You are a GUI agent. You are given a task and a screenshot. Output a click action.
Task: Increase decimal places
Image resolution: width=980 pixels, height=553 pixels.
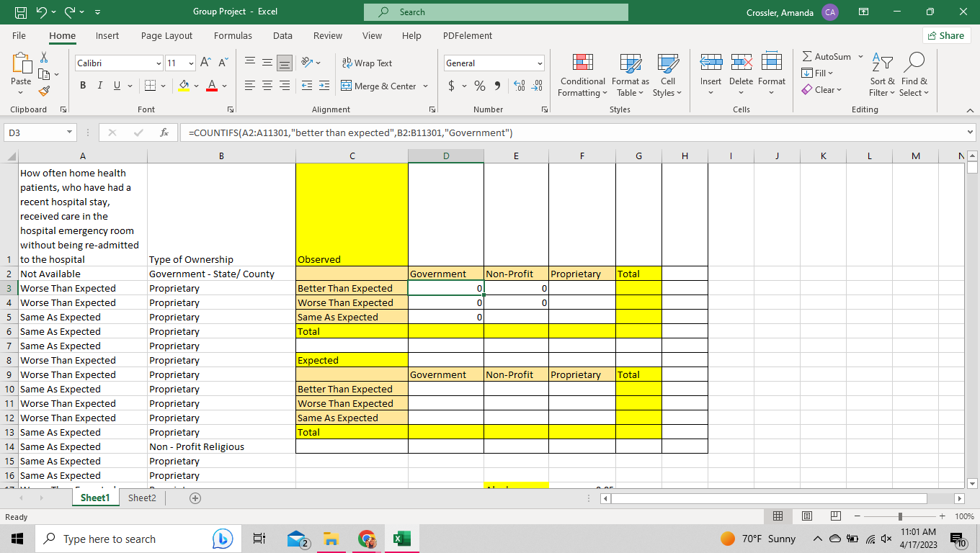[x=520, y=86]
